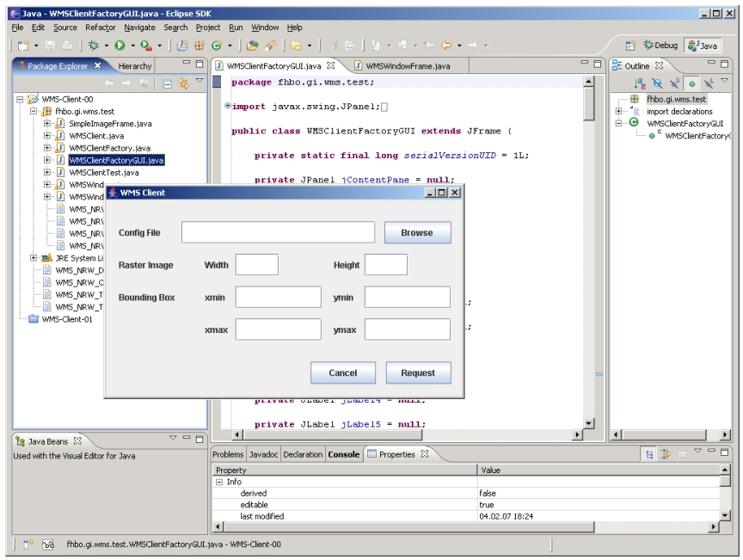The width and height of the screenshot is (743, 560).
Task: Switch to the Console tab
Action: pyautogui.click(x=343, y=454)
